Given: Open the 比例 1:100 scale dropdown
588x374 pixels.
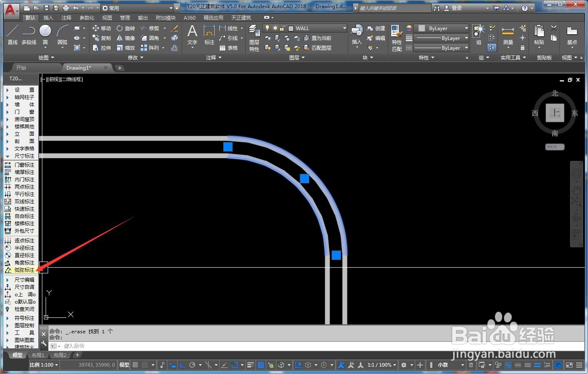Looking at the screenshot, I should (x=44, y=365).
